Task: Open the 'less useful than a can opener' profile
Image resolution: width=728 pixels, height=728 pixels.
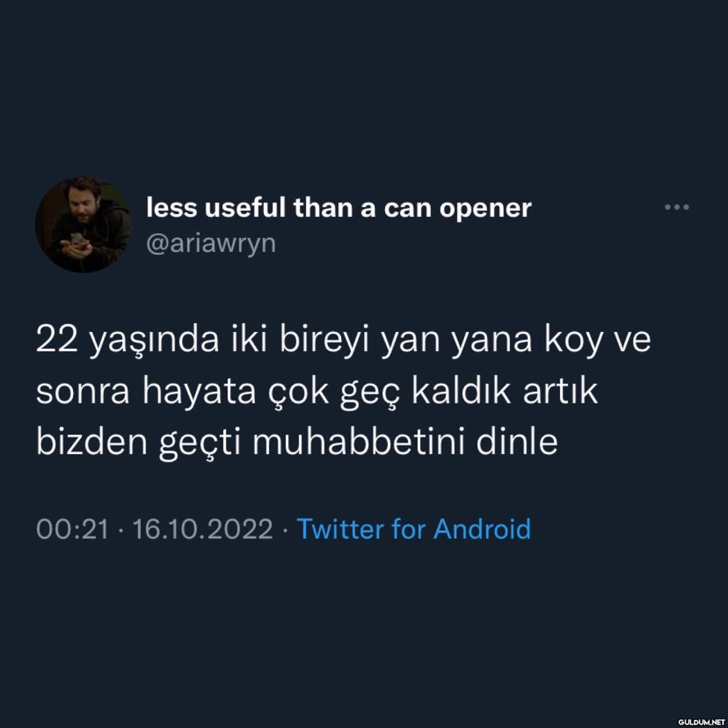Action: 339,208
